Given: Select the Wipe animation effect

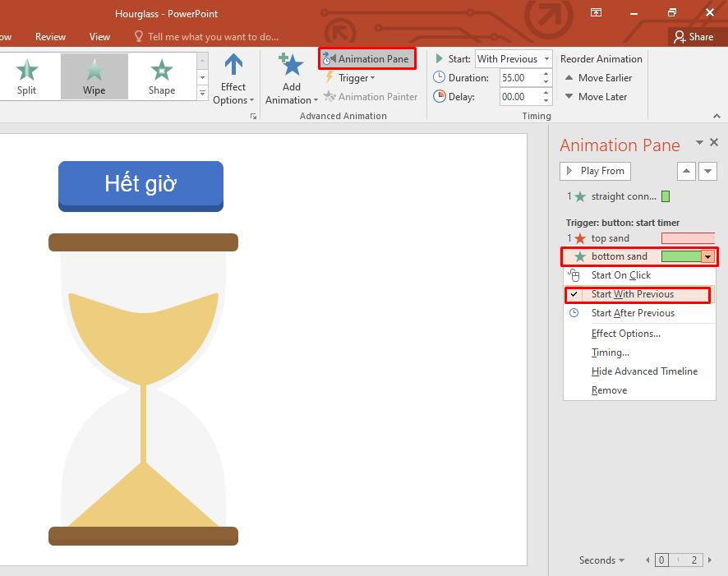Looking at the screenshot, I should [x=93, y=76].
